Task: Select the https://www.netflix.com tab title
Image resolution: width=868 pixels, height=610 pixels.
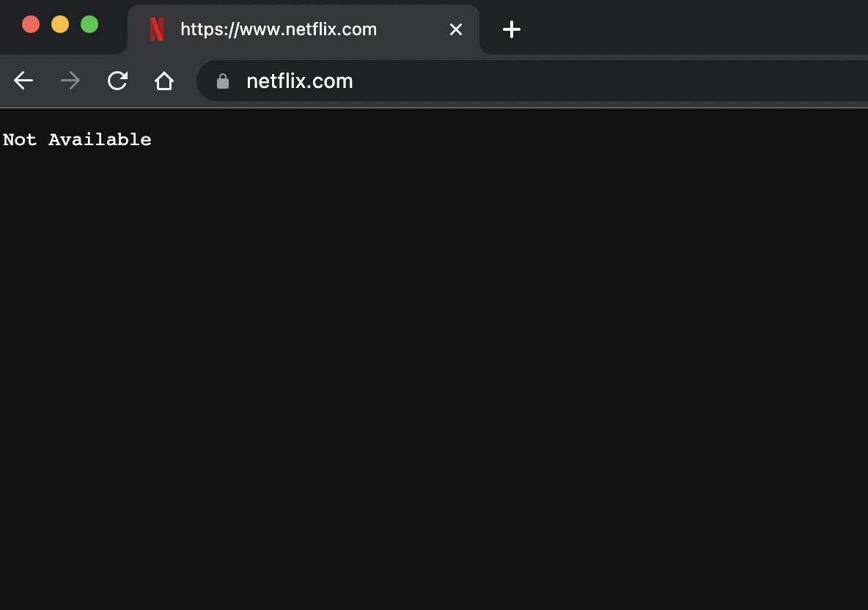Action: pyautogui.click(x=279, y=29)
